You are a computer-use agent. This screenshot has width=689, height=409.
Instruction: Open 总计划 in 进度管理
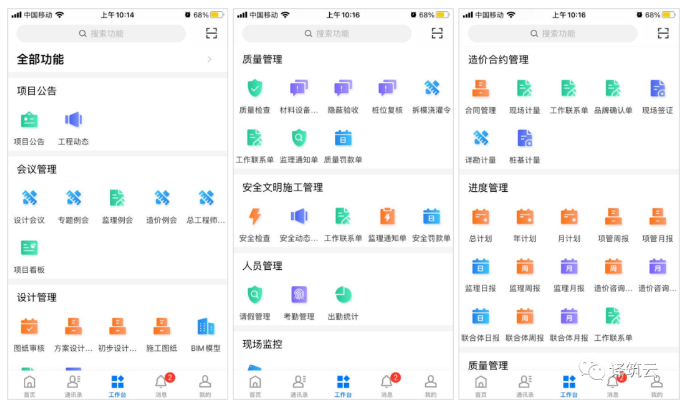click(x=481, y=217)
